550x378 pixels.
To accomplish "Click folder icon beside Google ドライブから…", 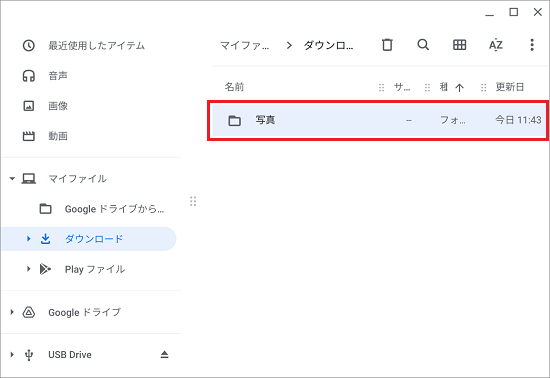I will coord(46,209).
